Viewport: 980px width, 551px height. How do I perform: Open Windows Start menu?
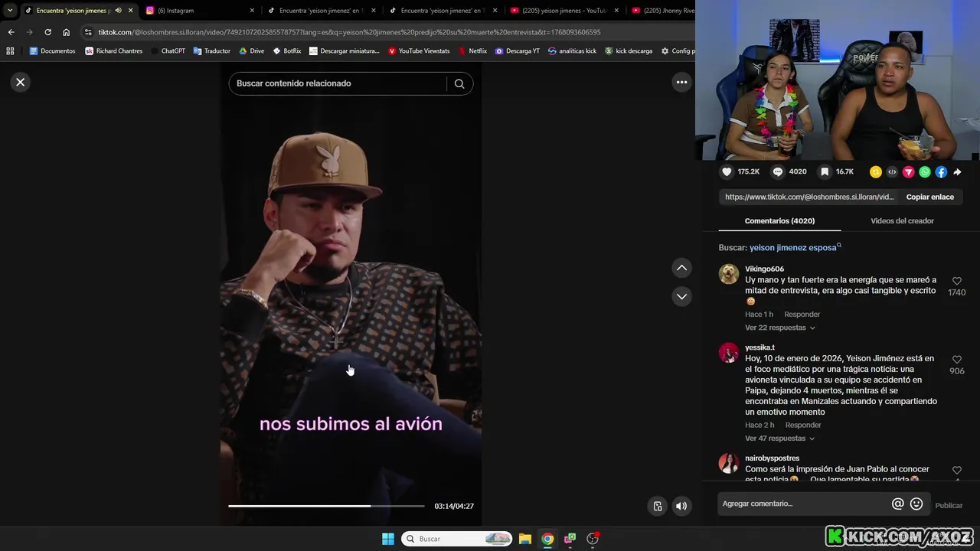388,539
